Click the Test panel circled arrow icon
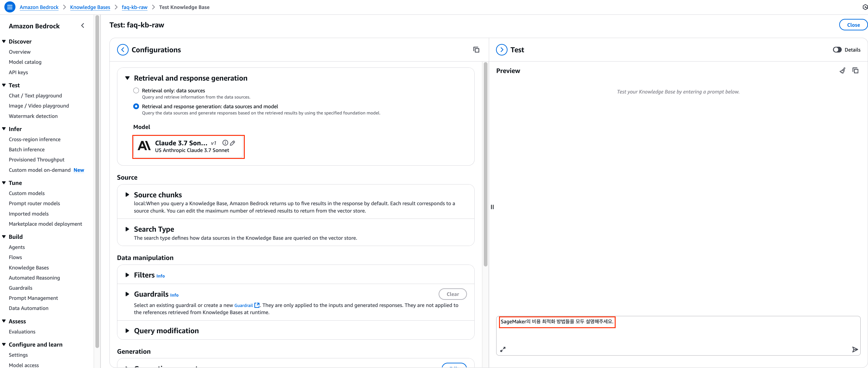 pos(501,50)
